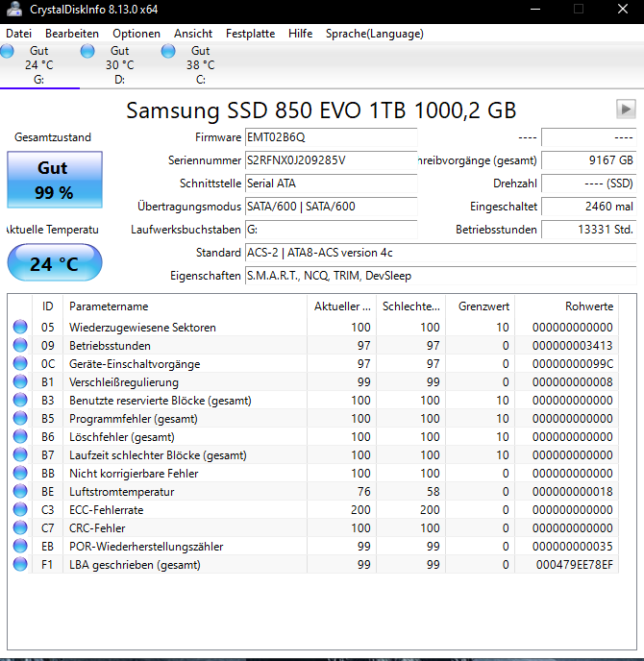Viewport: 644px width, 661px height.
Task: Click the Grenzwert column header
Action: [480, 306]
